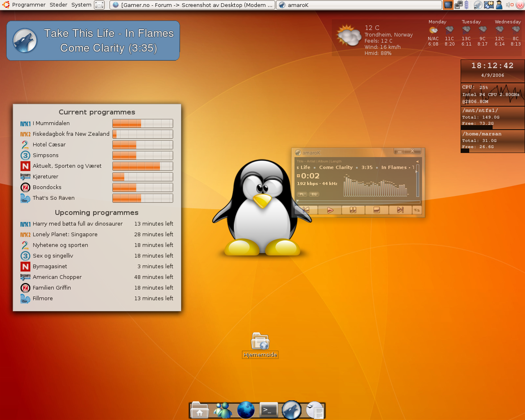
Task: Click the red power button in panel
Action: 520,5
